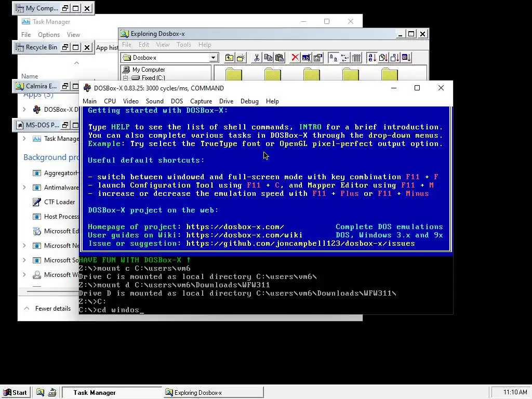Switch to Task Manager taskbar button
The height and width of the screenshot is (399, 532).
[112, 392]
